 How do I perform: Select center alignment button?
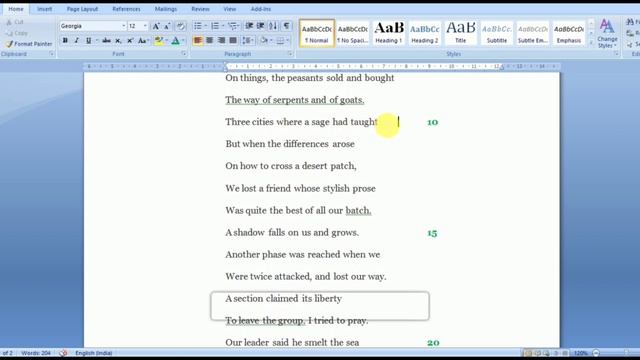pyautogui.click(x=209, y=40)
